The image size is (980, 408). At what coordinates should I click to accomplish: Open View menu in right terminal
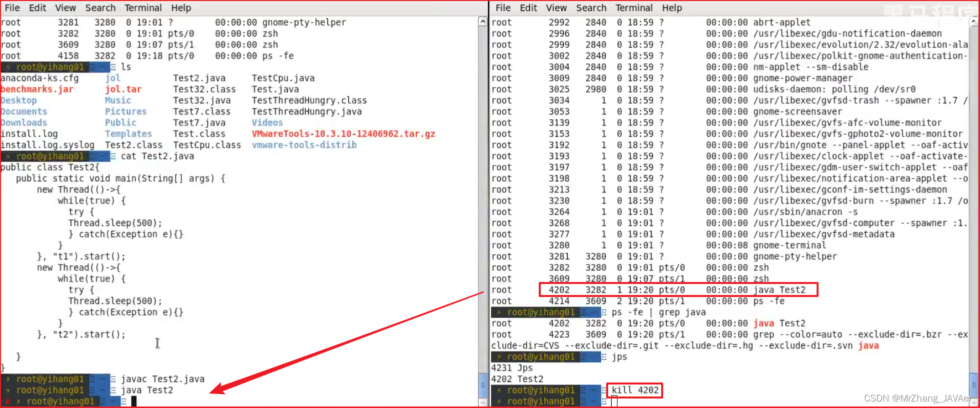[x=556, y=7]
